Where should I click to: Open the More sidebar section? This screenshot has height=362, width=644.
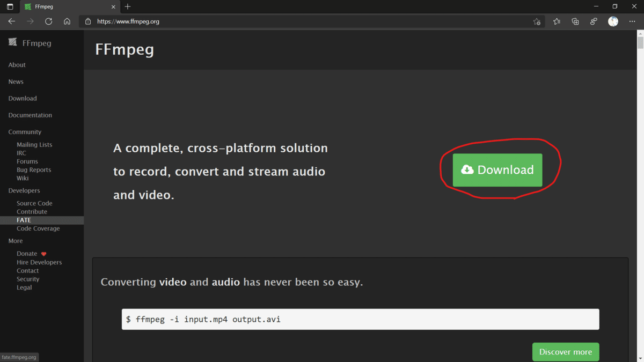click(x=16, y=241)
